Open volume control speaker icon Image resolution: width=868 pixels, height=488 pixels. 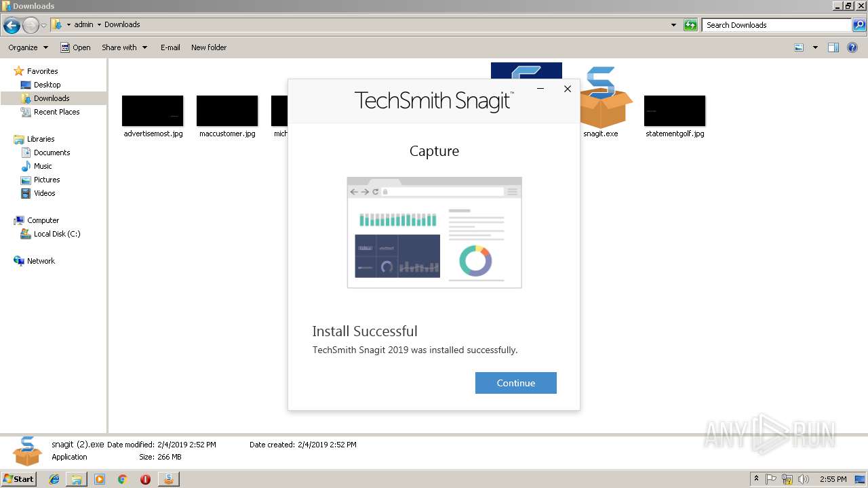point(804,479)
